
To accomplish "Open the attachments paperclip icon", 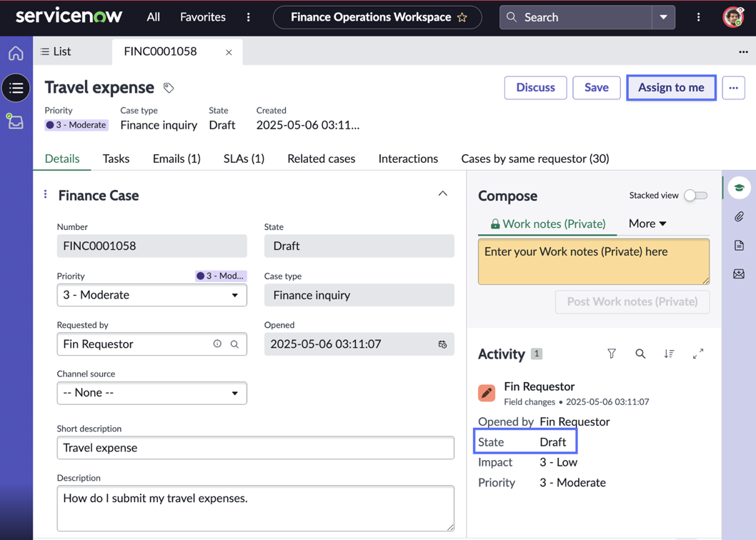I will pyautogui.click(x=739, y=216).
